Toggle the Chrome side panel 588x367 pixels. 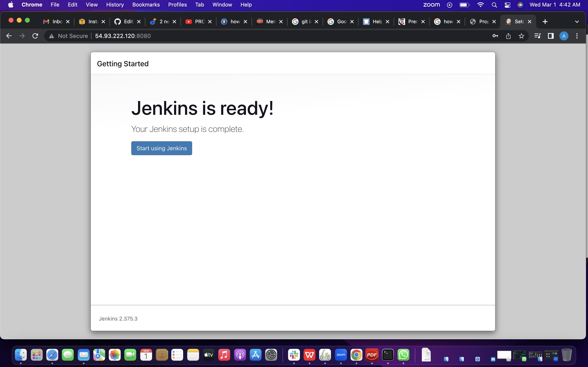pyautogui.click(x=551, y=36)
